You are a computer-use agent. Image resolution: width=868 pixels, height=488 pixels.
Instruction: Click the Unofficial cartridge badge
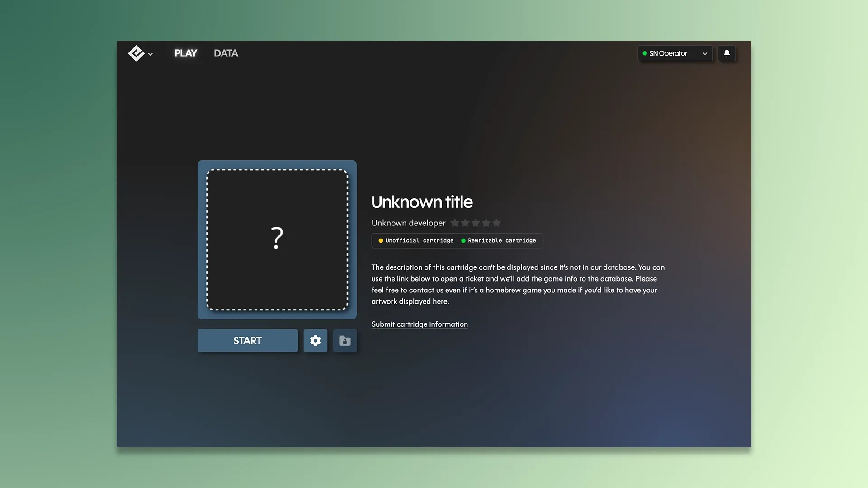tap(416, 241)
